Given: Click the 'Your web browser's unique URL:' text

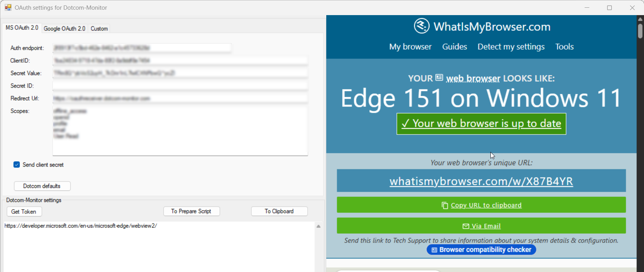Looking at the screenshot, I should tap(481, 163).
